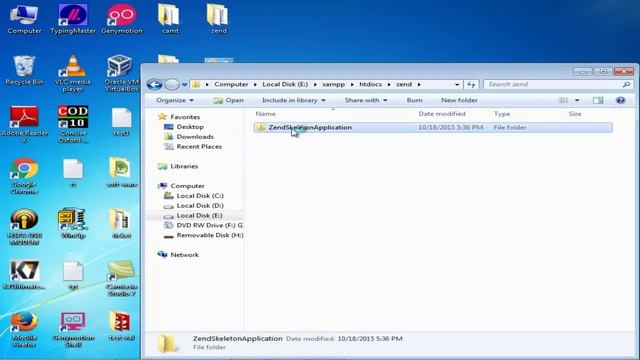Go to xampp in address breadcrumb
Viewport: 640px width, 360px height.
[x=333, y=84]
